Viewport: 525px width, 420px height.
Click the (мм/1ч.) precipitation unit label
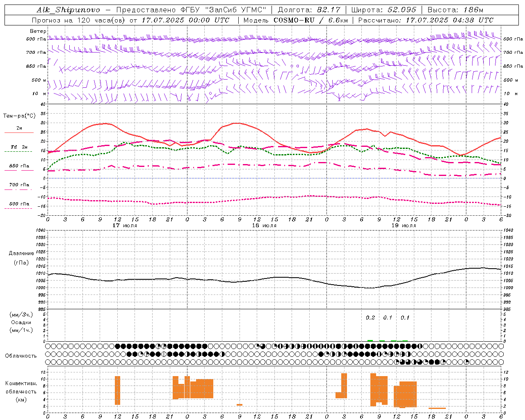point(21,330)
